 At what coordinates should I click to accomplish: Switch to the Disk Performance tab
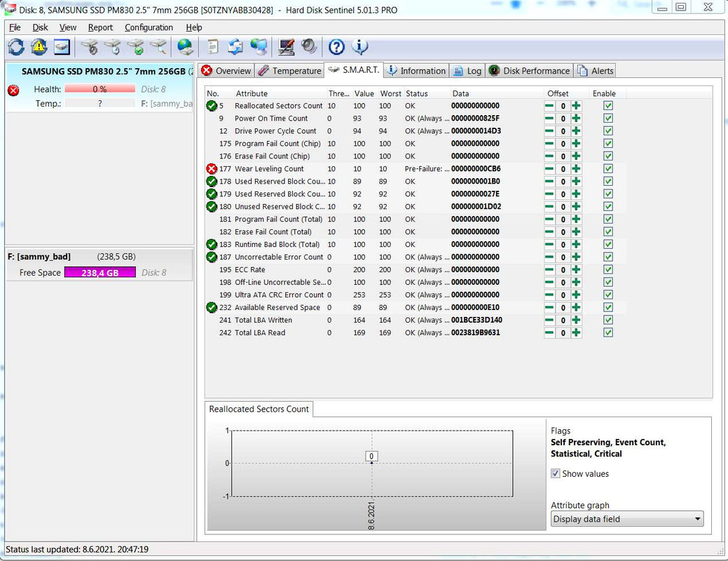pyautogui.click(x=529, y=71)
